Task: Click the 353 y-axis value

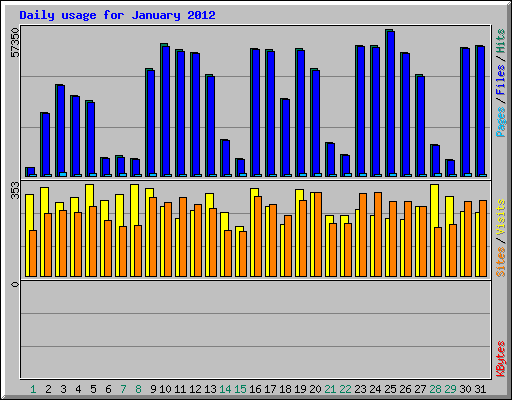Action: 15,191
